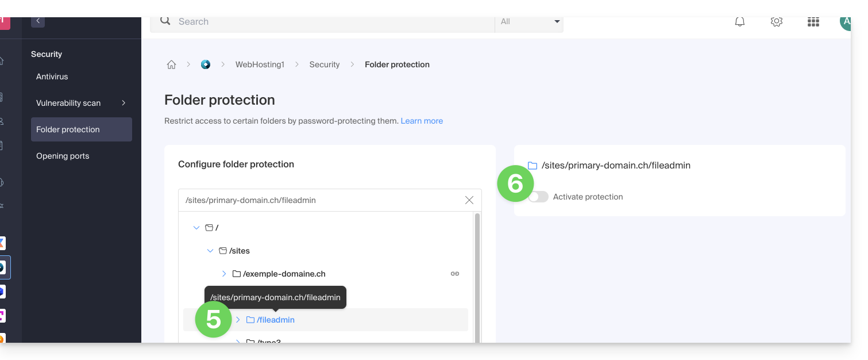Image resolution: width=868 pixels, height=360 pixels.
Task: Open Opening ports menu item
Action: tap(63, 156)
